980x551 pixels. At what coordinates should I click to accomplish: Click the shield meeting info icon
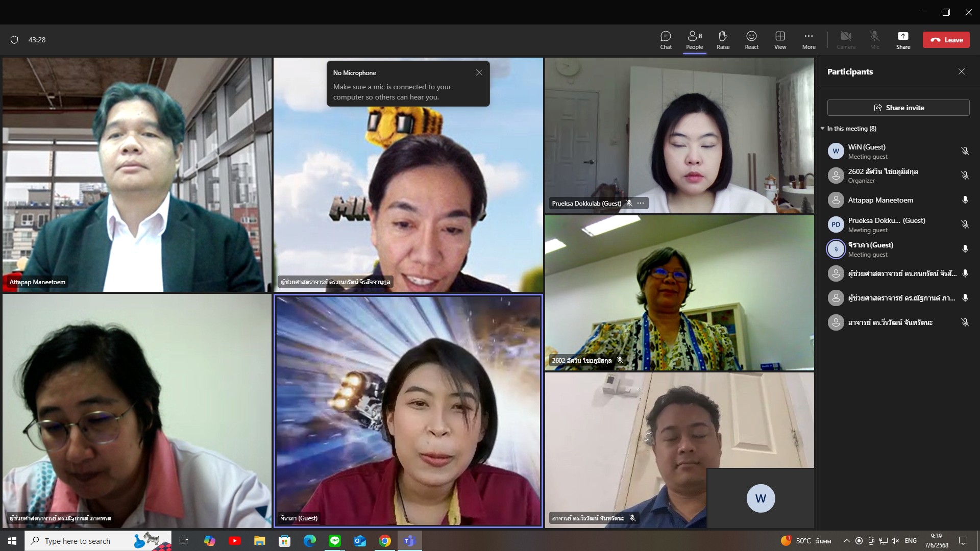[x=14, y=40]
